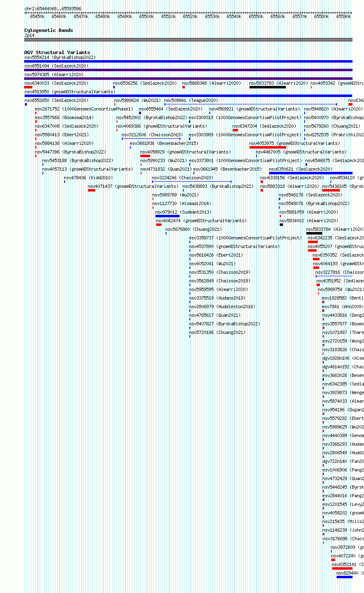Click the Cytogenetic Bands track title

(x=49, y=30)
